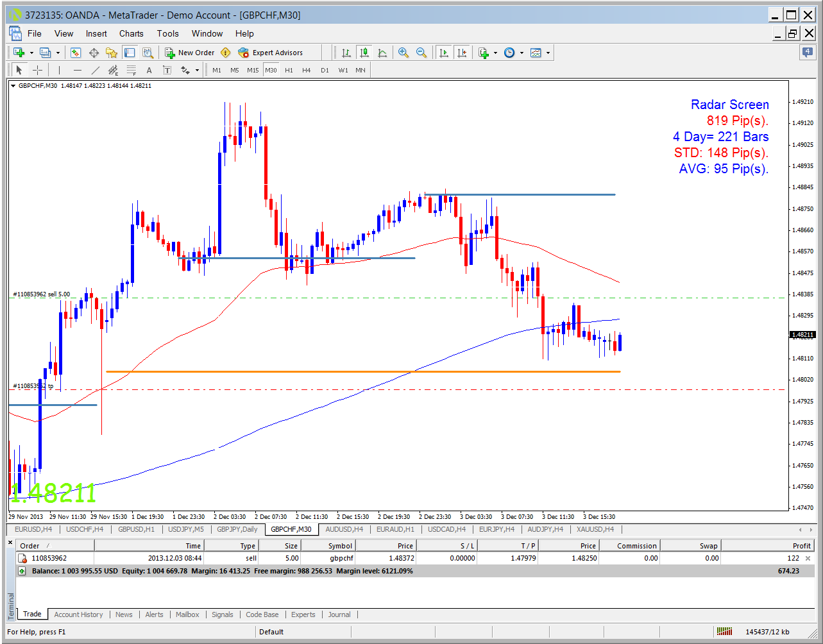Select the Trendline drawing tool
The image size is (823, 644).
(x=96, y=70)
